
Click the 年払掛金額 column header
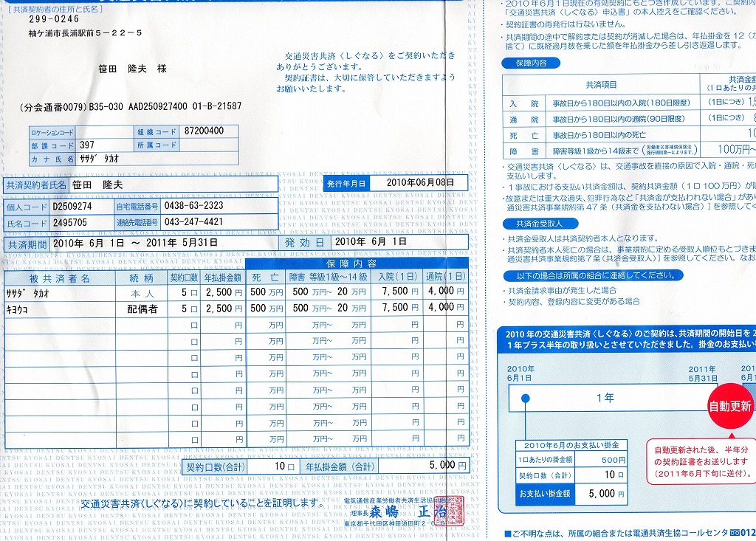point(223,278)
